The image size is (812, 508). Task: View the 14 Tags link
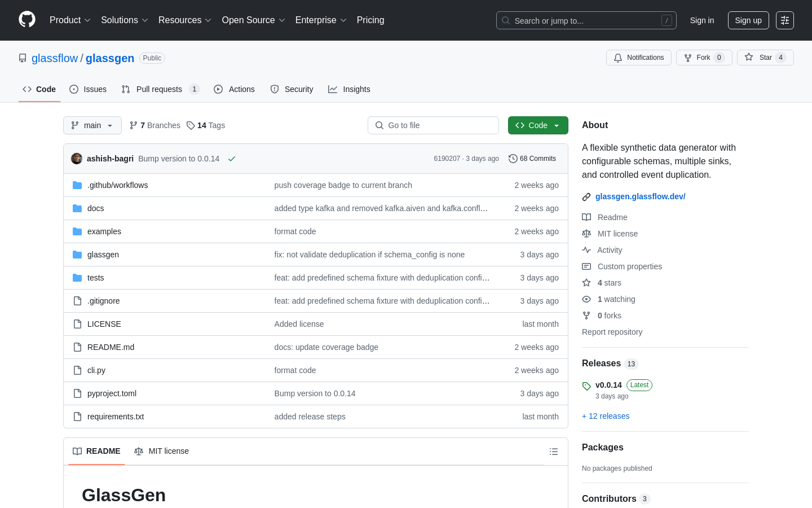206,125
